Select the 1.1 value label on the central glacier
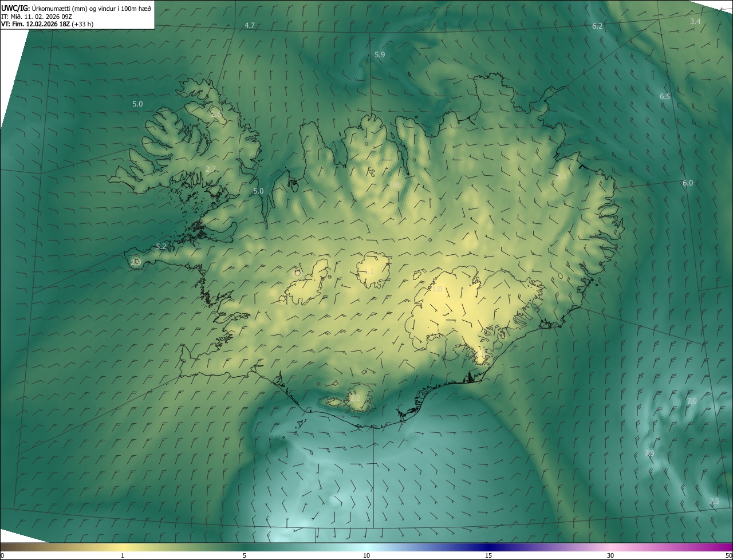733x560 pixels. click(x=369, y=271)
